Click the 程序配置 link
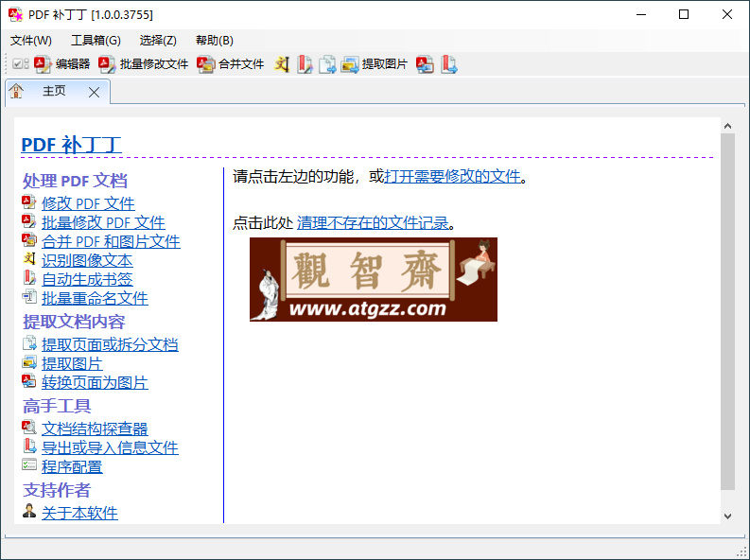 click(x=72, y=466)
